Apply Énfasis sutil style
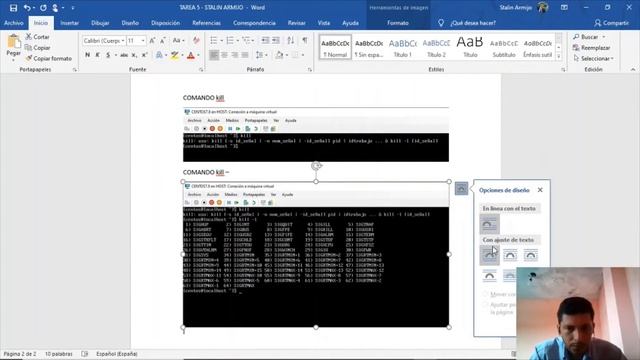The image size is (640, 360). (x=538, y=47)
